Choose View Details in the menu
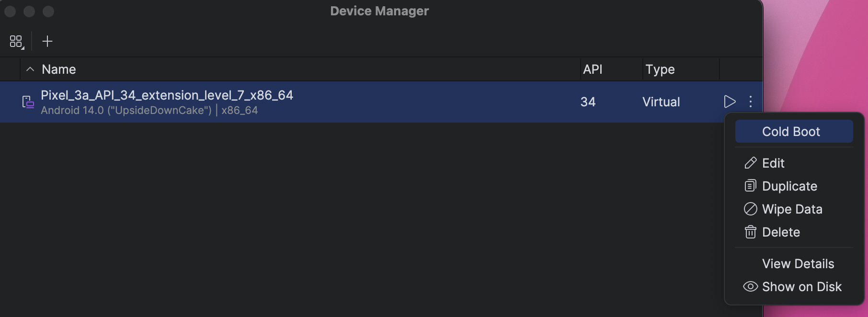 [798, 264]
